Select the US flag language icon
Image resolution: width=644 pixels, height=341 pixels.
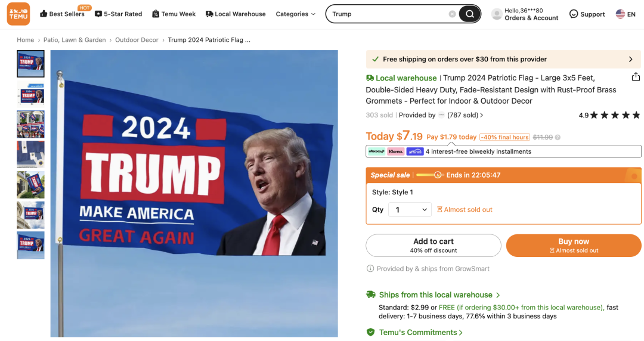[620, 14]
